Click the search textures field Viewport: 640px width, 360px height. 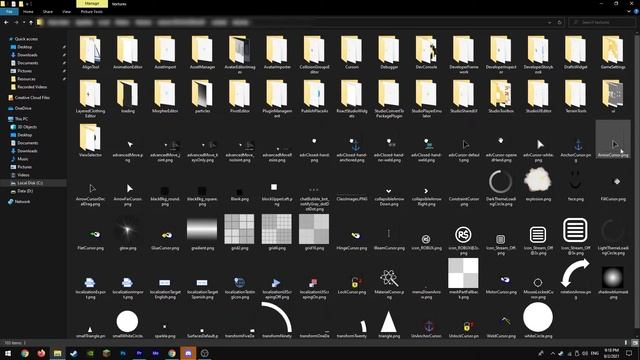[x=603, y=22]
